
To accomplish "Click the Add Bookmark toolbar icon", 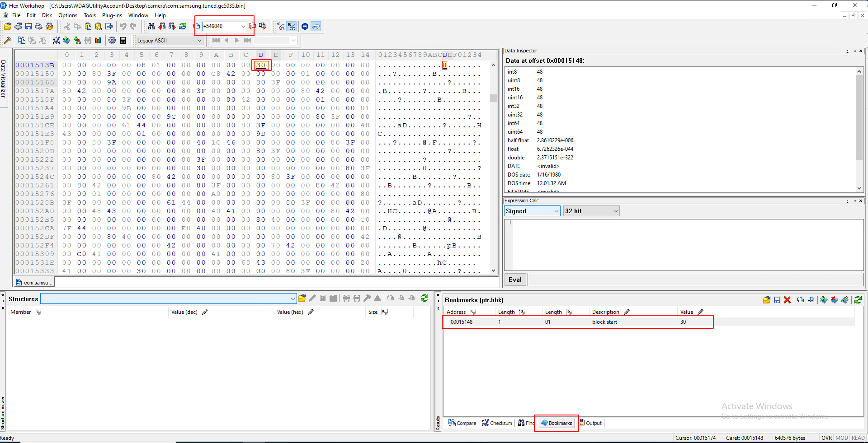I will (67, 40).
